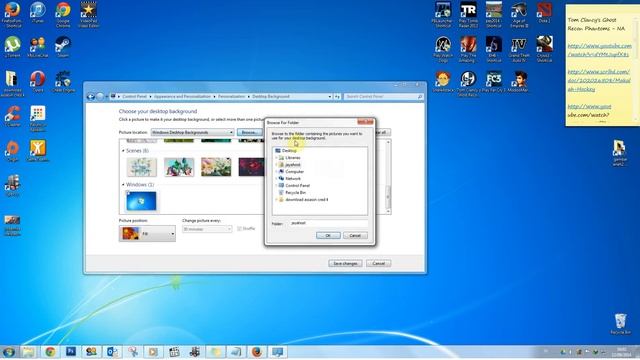
Task: Select Control Panel in the breadcrumb bar
Action: tap(134, 97)
